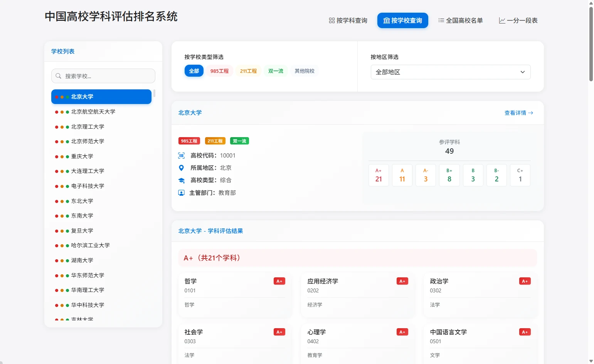
Task: Click the list icon beside 全国高校名单
Action: pos(441,20)
